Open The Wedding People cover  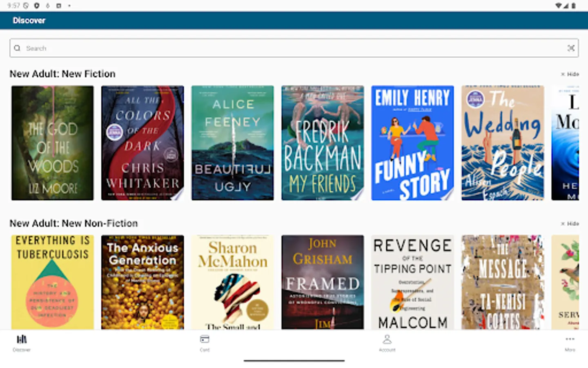point(503,143)
